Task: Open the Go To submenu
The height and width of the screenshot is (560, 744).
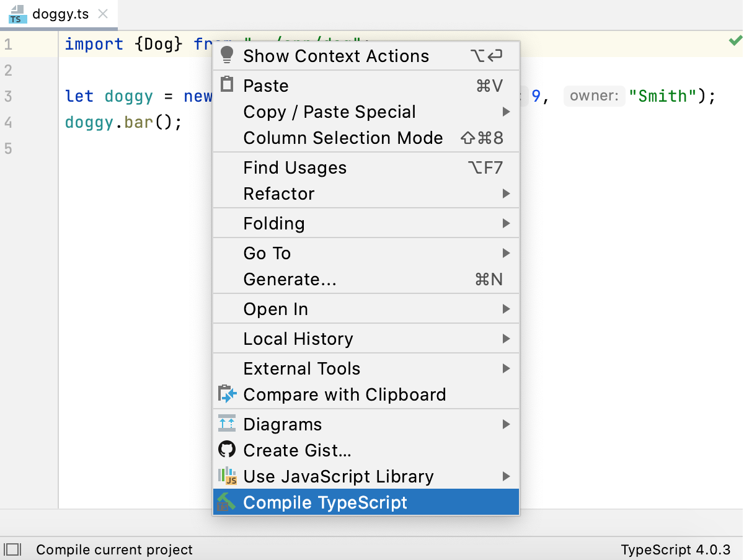Action: [x=267, y=253]
